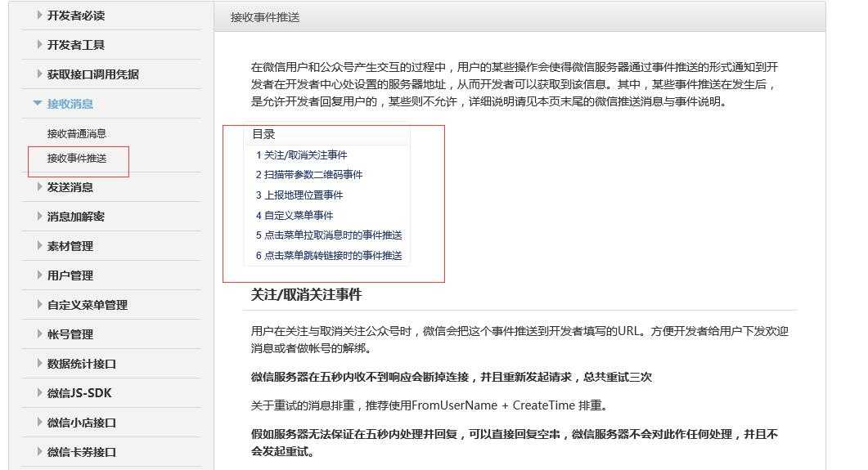Select 接收事件推送 in the sidebar
Image resolution: width=868 pixels, height=470 pixels.
(x=77, y=158)
